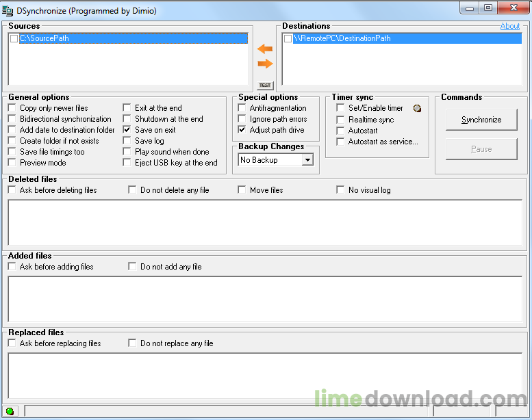Enable Ask before deleting files
Viewport: 532px width, 420px height.
pyautogui.click(x=12, y=190)
